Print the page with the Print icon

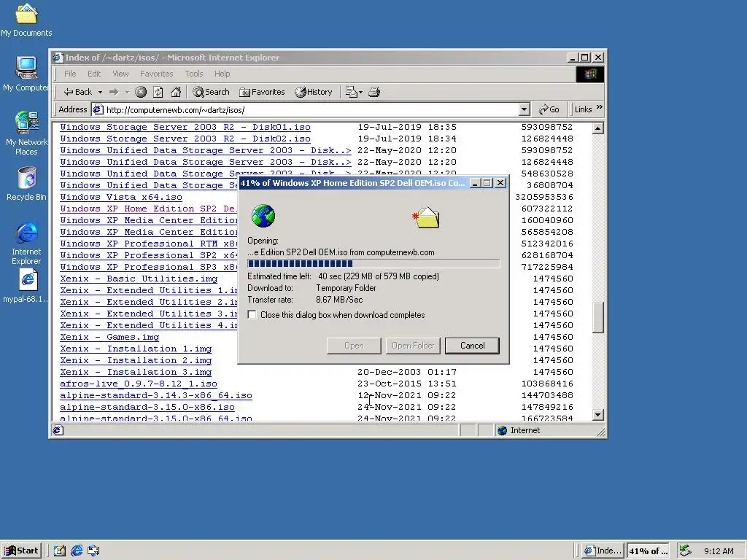[374, 92]
